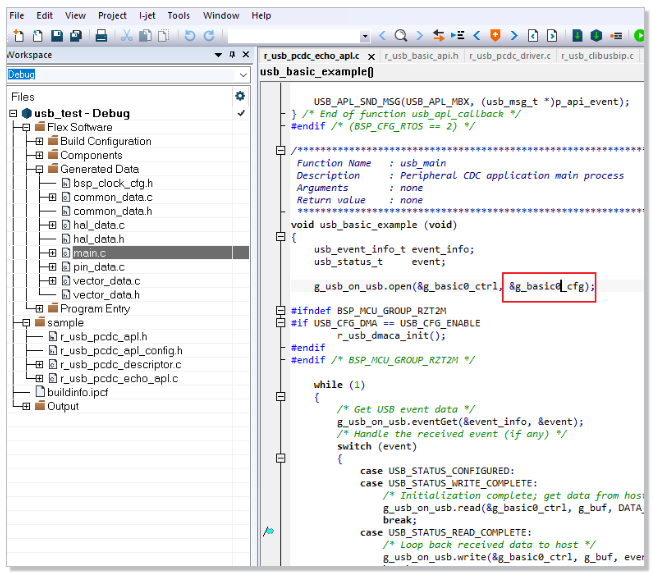Viewport: 653px width, 577px height.
Task: Click the Copy toolbar icon
Action: coord(145,36)
